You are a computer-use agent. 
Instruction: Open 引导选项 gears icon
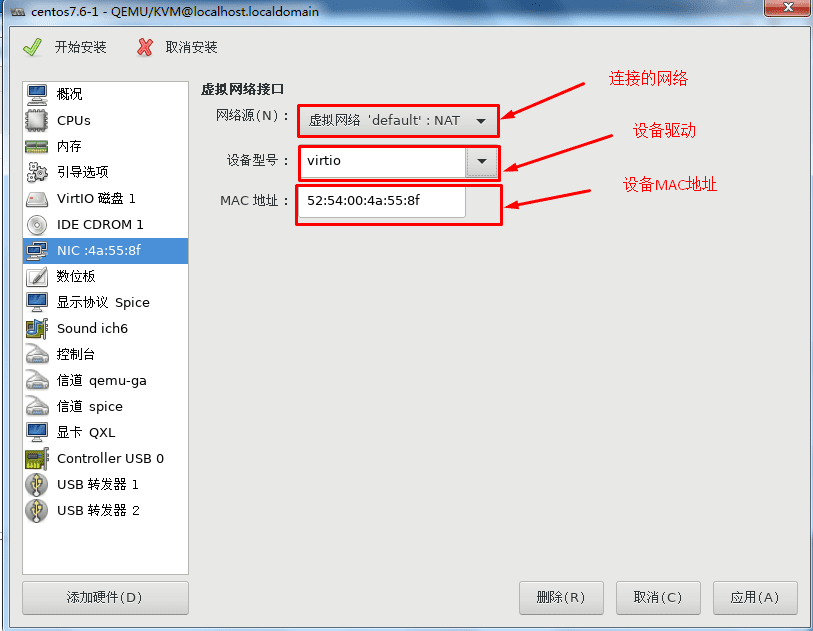[37, 172]
